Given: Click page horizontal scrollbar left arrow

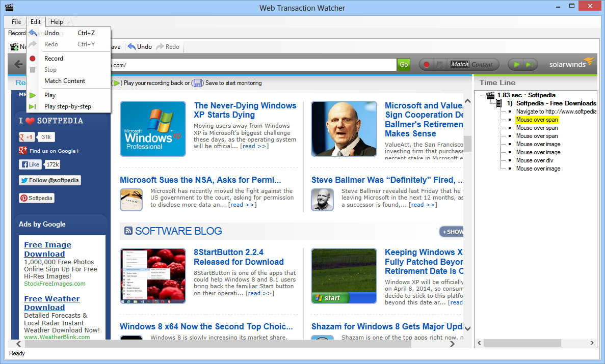Looking at the screenshot, I should point(18,344).
